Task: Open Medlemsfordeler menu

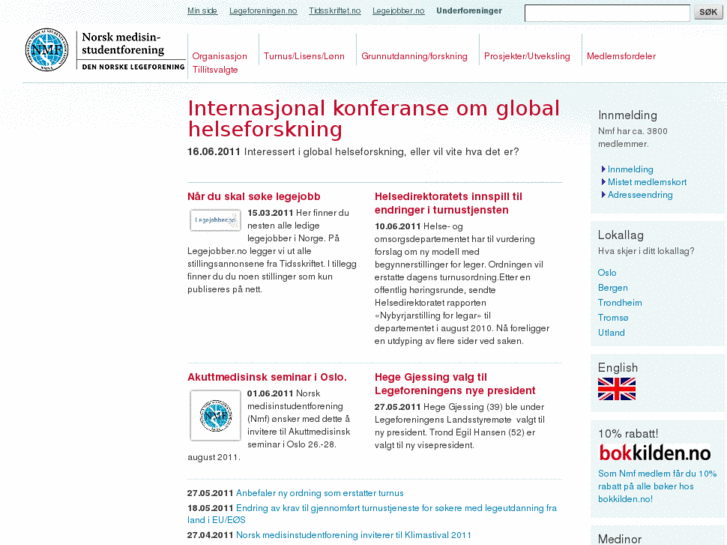Action: point(621,56)
